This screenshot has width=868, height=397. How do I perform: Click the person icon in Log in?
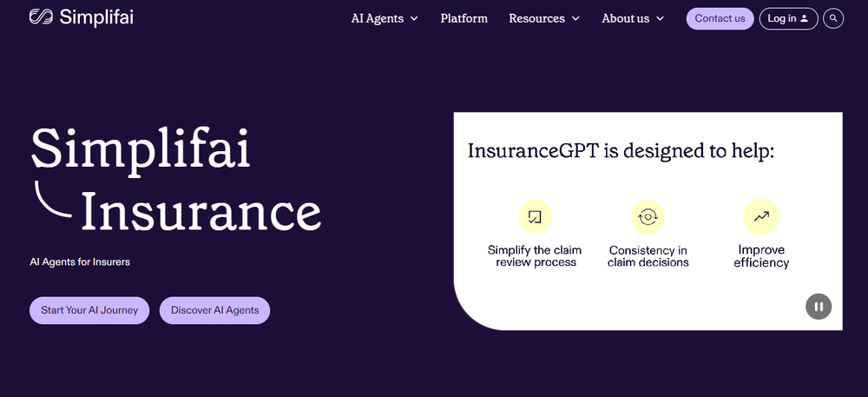point(805,18)
